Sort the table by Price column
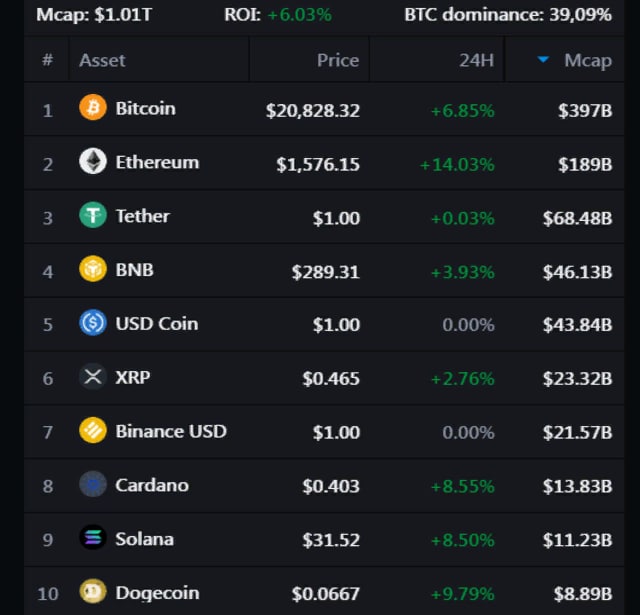Screen dimensions: 640x615 tap(338, 60)
